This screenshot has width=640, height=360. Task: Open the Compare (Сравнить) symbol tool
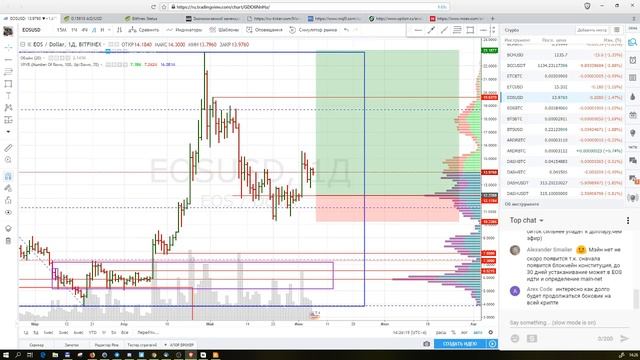pyautogui.click(x=144, y=30)
